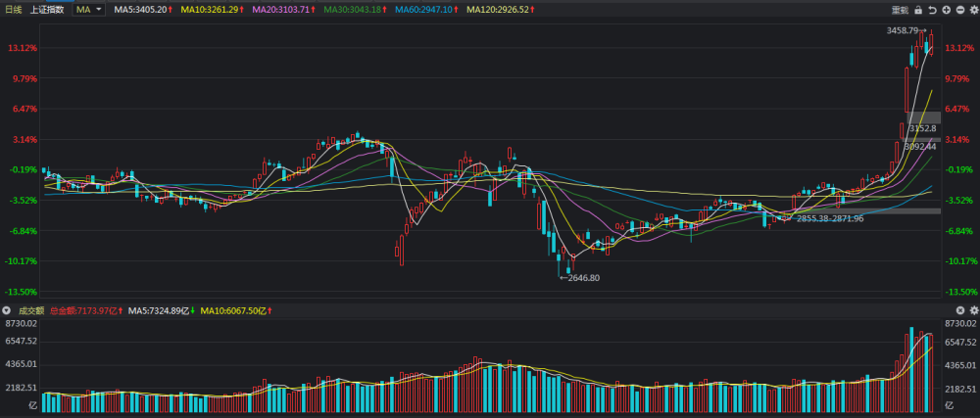Viewport: 980px width, 418px height.
Task: Select the 日线 daily period tab
Action: pyautogui.click(x=13, y=10)
